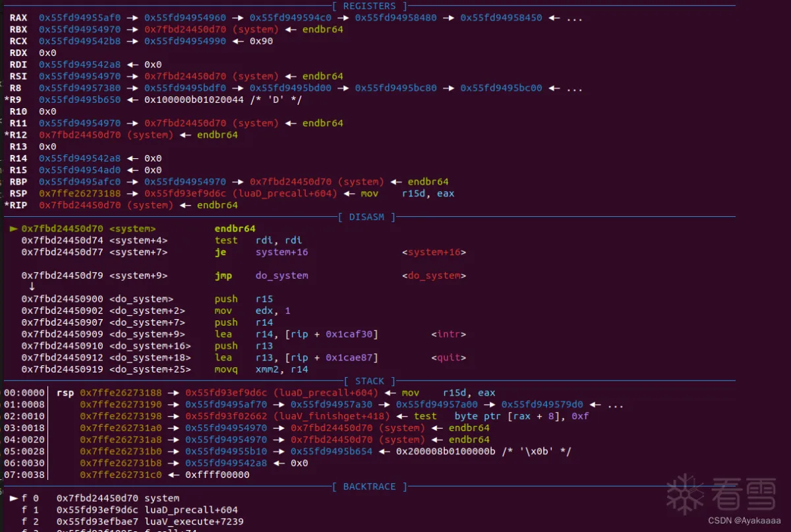
Task: Select the *RIP register label
Action: point(16,205)
